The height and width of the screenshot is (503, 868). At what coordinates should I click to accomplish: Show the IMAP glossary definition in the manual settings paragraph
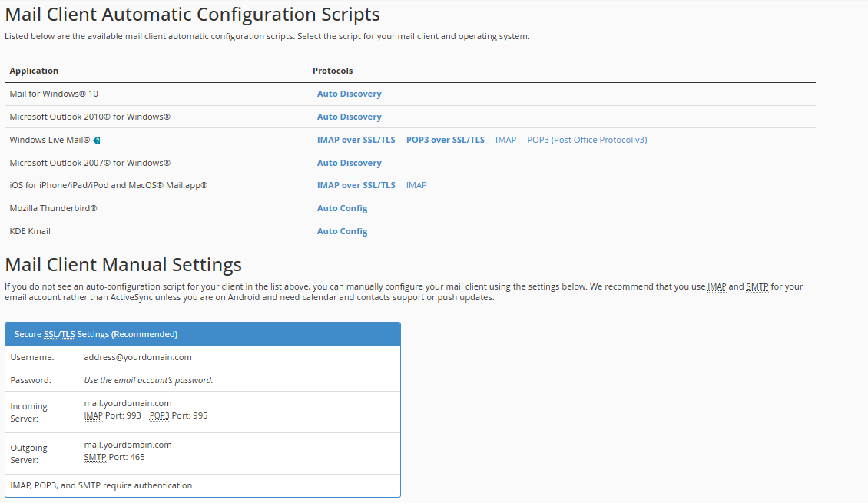(x=716, y=286)
